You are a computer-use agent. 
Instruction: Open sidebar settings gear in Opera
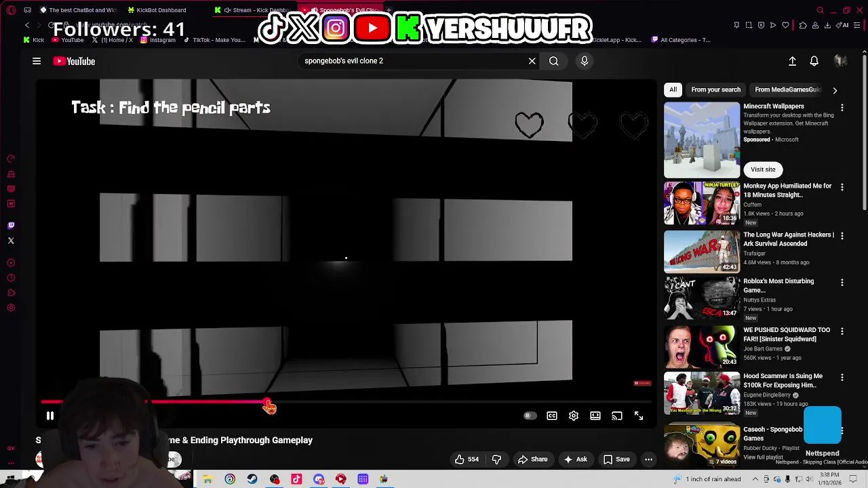pos(11,308)
